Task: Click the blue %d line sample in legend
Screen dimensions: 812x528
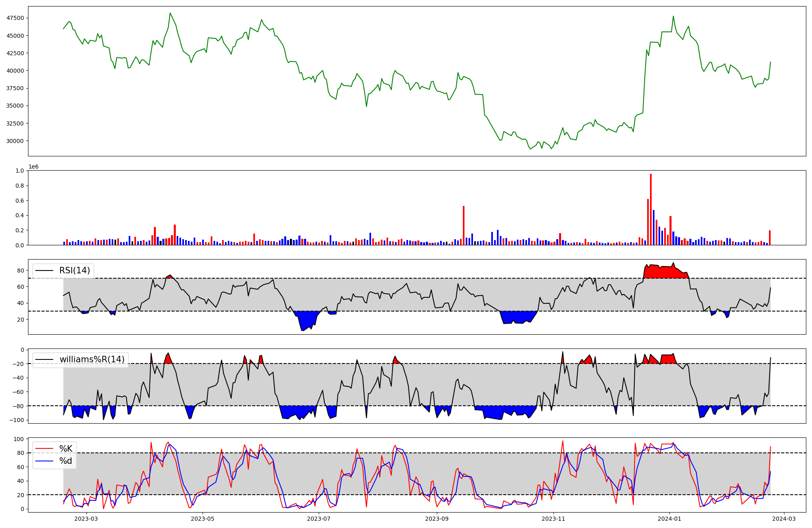Action: coord(44,461)
